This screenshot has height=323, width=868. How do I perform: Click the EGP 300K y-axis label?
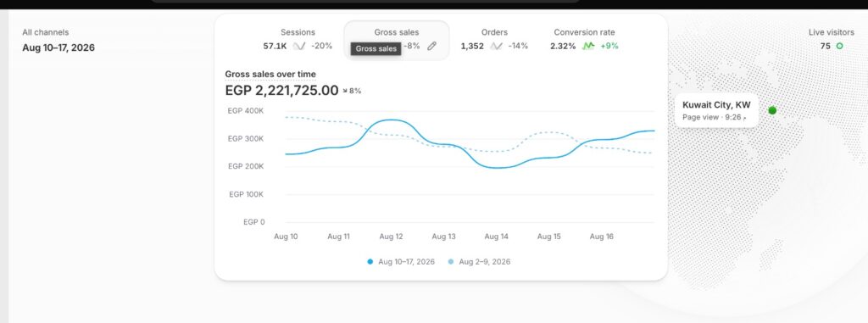[246, 138]
